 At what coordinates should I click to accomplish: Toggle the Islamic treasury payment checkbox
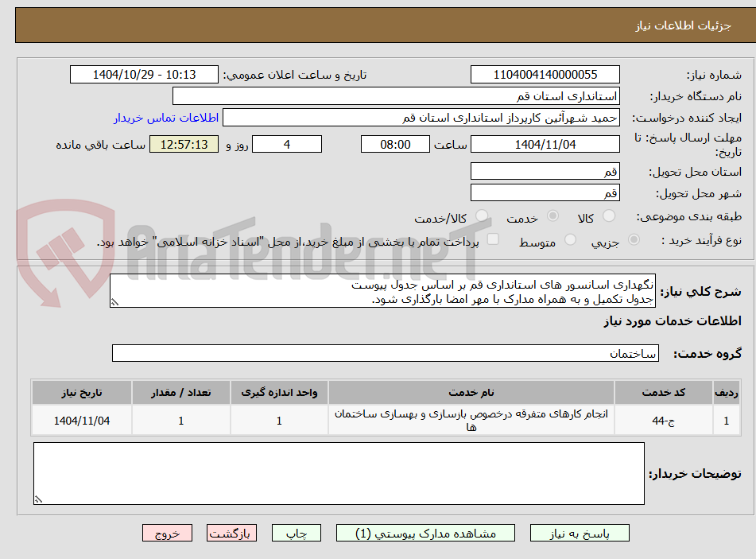click(x=493, y=239)
